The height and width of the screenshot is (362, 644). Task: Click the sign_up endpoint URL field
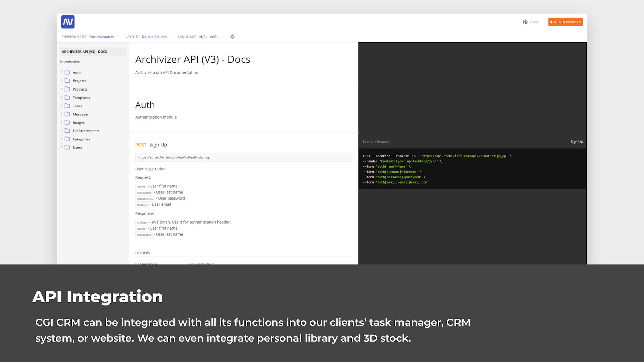(244, 157)
